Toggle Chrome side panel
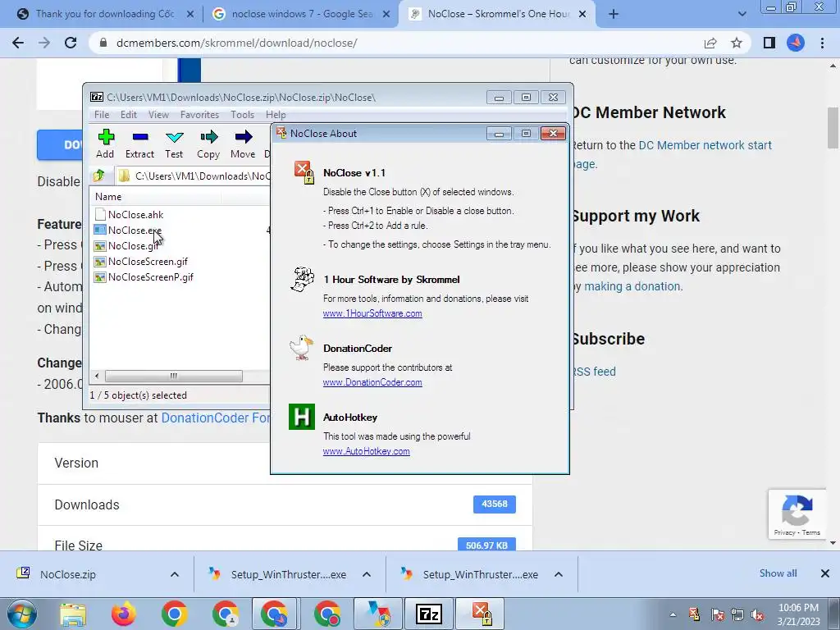 769,43
